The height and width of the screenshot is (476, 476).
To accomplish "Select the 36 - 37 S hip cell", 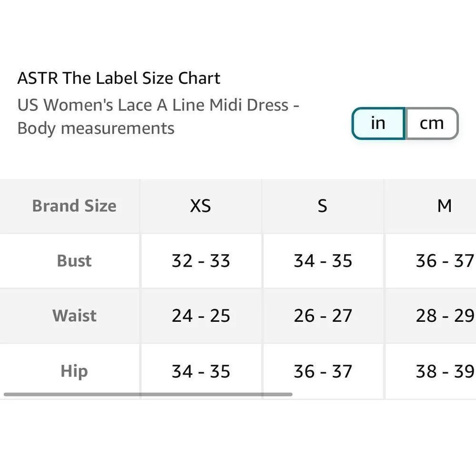I will (x=323, y=371).
